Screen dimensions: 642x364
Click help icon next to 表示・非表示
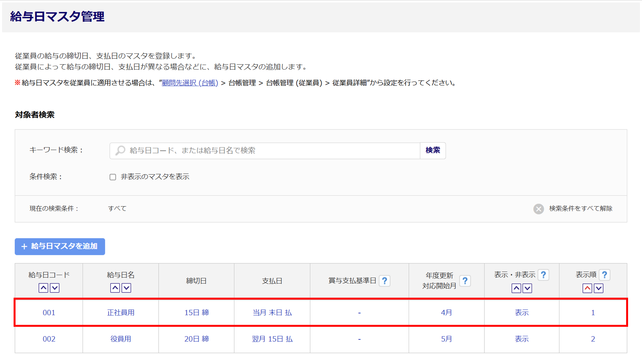click(x=543, y=275)
